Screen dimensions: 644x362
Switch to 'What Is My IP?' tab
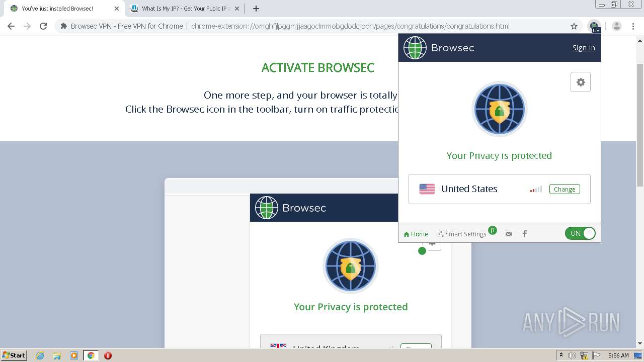[184, 9]
